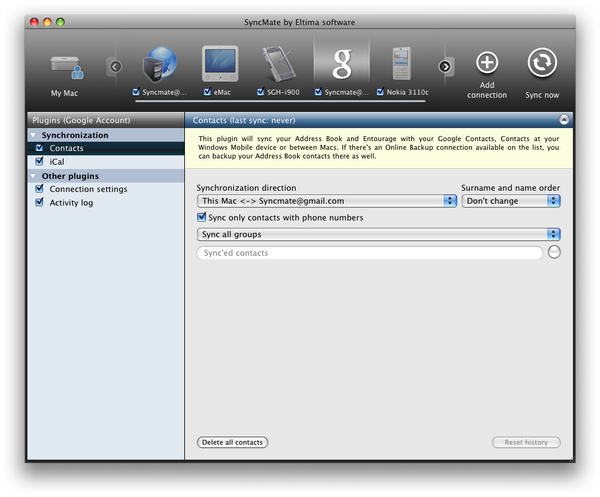This screenshot has width=600, height=497.
Task: Click the Add connection plus icon
Action: (x=487, y=62)
